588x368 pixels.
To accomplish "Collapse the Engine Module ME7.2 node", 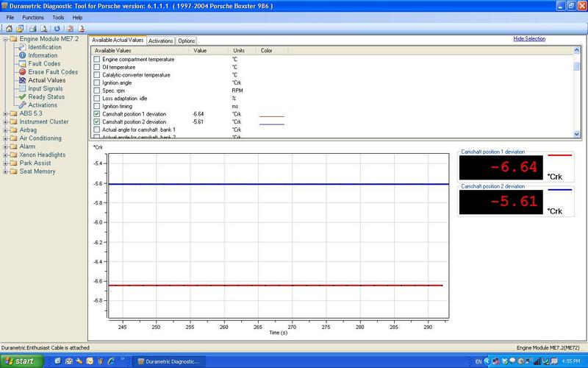I will pyautogui.click(x=6, y=39).
